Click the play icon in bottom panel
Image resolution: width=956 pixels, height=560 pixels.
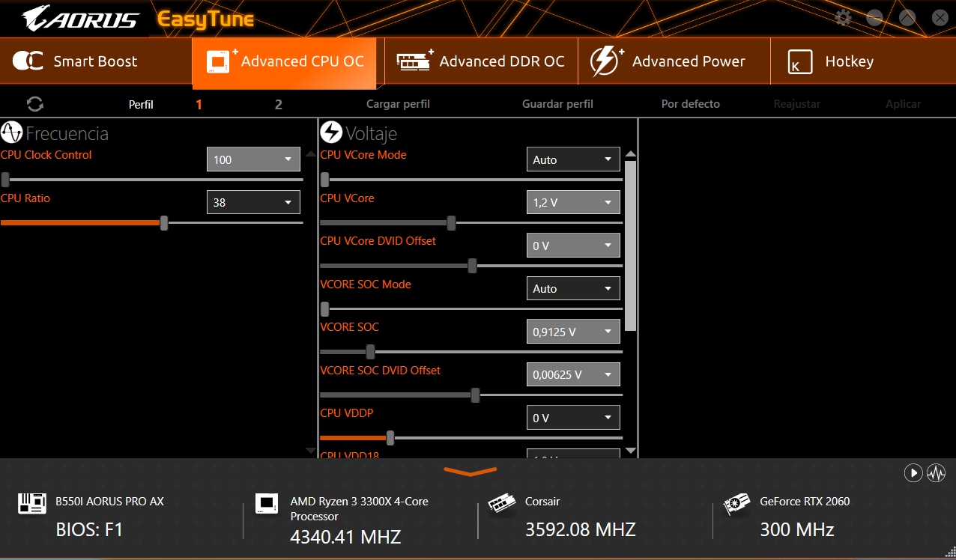[913, 472]
